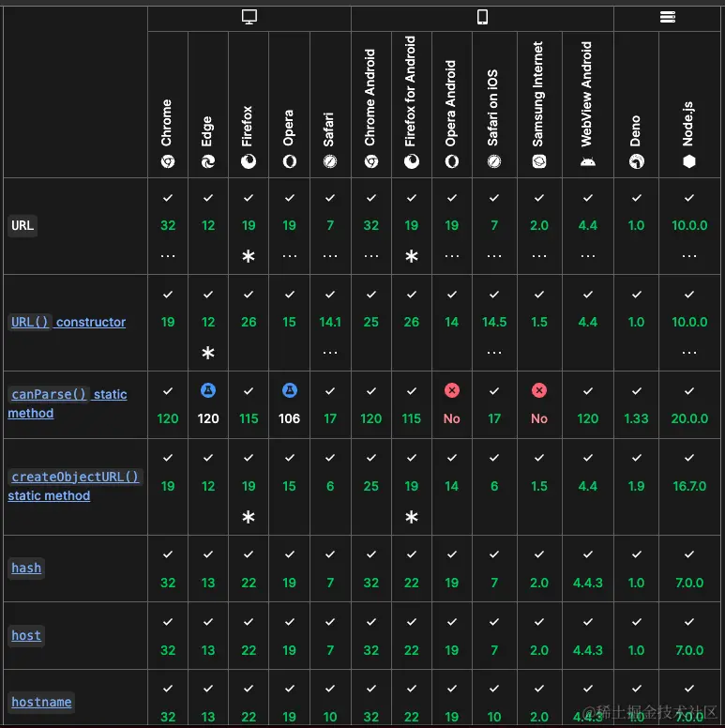This screenshot has width=725, height=728.
Task: Click the 115 Firefox value in canParse row
Action: pyautogui.click(x=249, y=418)
